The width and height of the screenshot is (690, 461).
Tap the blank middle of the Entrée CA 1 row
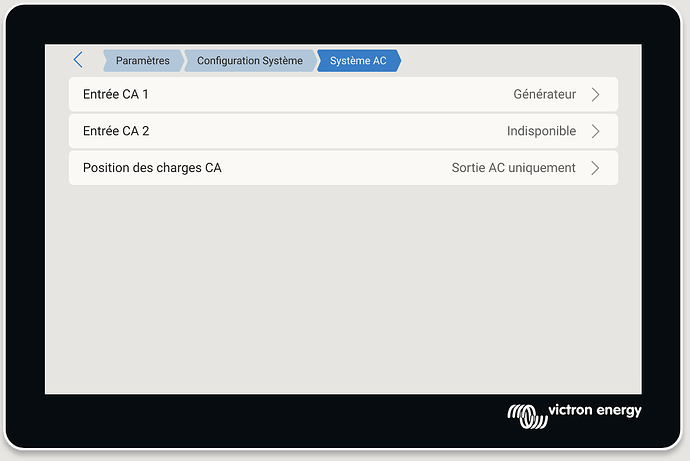(x=330, y=95)
